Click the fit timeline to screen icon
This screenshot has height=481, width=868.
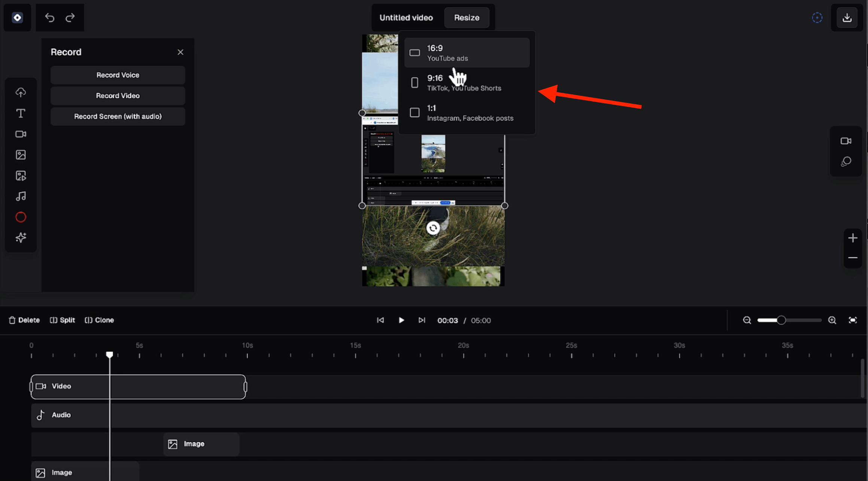[x=853, y=320]
